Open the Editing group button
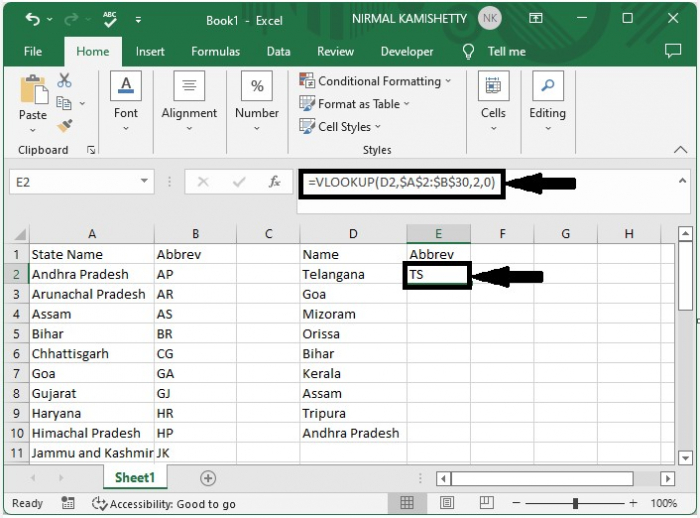The height and width of the screenshot is (518, 700). (x=548, y=102)
